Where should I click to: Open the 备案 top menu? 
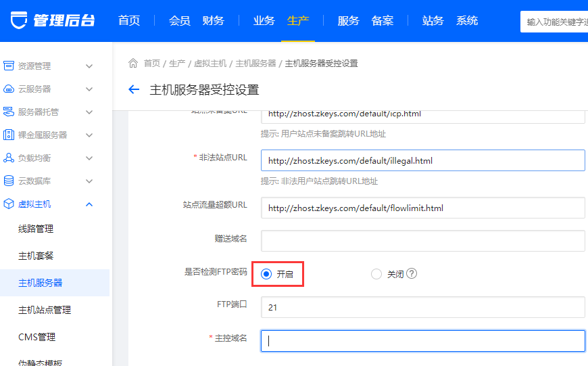coord(382,21)
